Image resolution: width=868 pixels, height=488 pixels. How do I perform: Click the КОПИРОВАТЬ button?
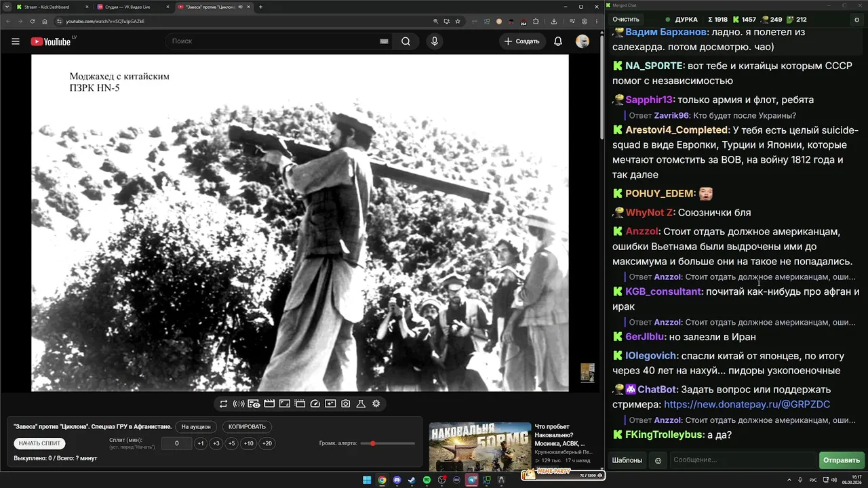247,427
